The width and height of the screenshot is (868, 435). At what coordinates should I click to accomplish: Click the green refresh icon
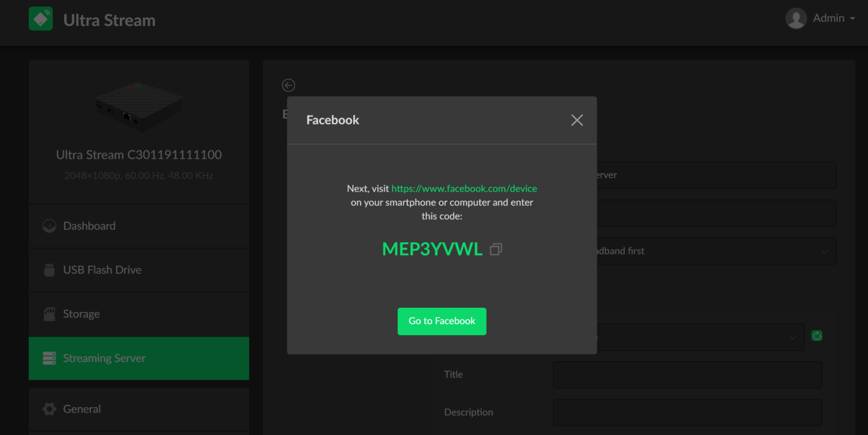817,336
